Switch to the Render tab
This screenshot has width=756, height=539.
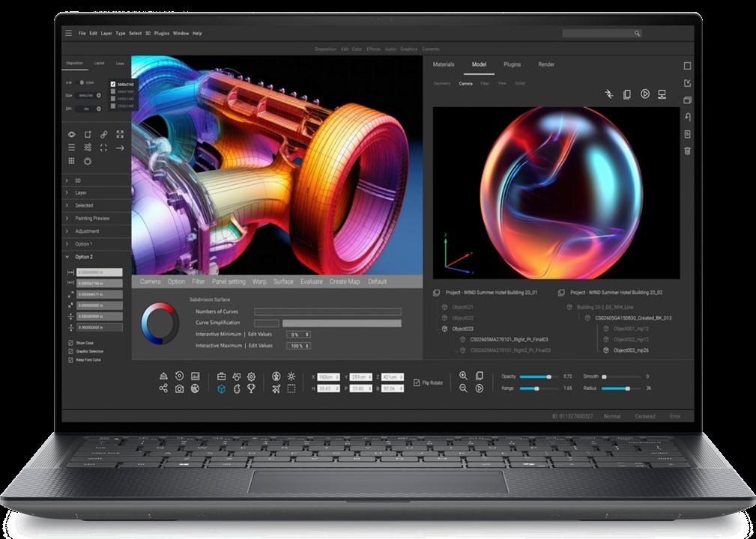[x=546, y=64]
